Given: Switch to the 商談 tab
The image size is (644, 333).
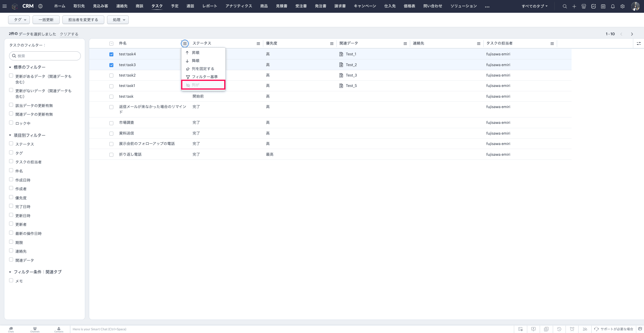Looking at the screenshot, I should [x=140, y=6].
